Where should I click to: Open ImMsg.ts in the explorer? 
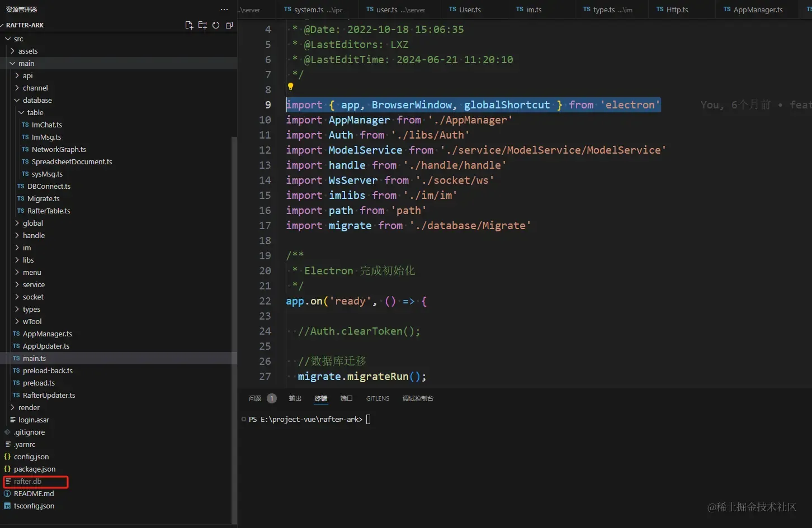click(119, 137)
